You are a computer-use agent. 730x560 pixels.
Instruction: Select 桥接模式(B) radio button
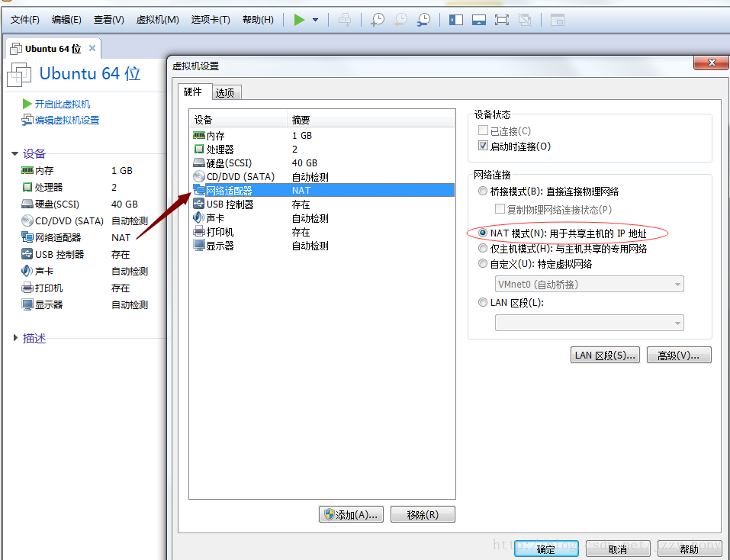point(483,191)
